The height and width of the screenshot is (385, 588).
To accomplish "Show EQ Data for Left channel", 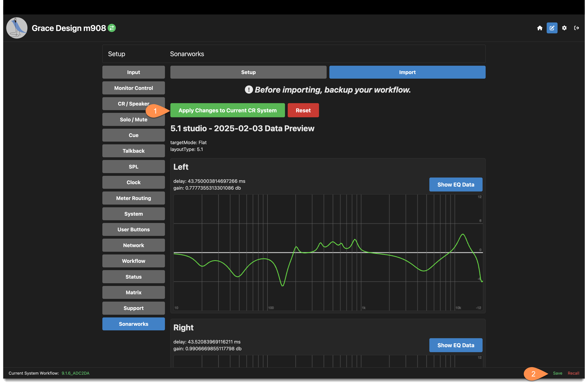I will (x=456, y=185).
